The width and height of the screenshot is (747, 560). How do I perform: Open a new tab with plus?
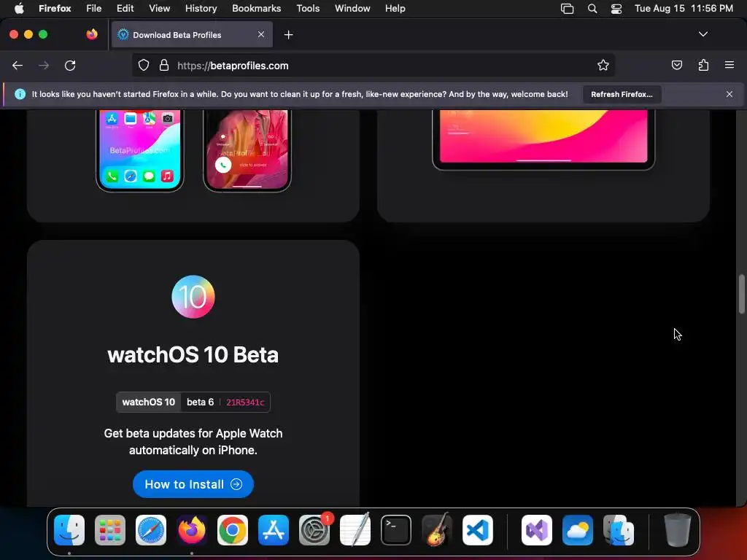[x=288, y=35]
